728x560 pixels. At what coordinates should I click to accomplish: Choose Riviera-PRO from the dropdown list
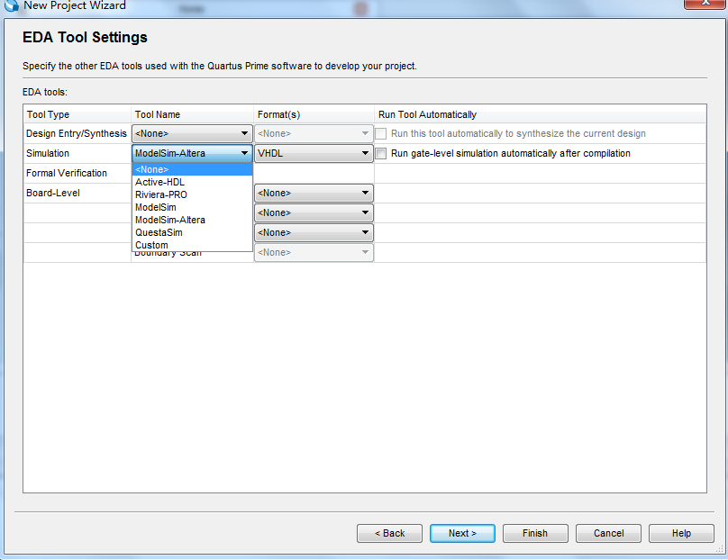[x=192, y=194]
